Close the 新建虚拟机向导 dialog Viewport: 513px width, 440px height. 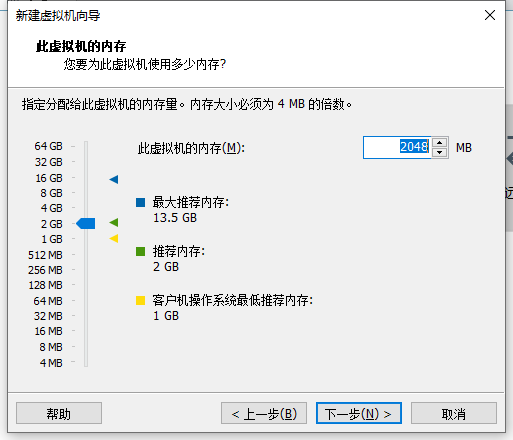[x=490, y=15]
